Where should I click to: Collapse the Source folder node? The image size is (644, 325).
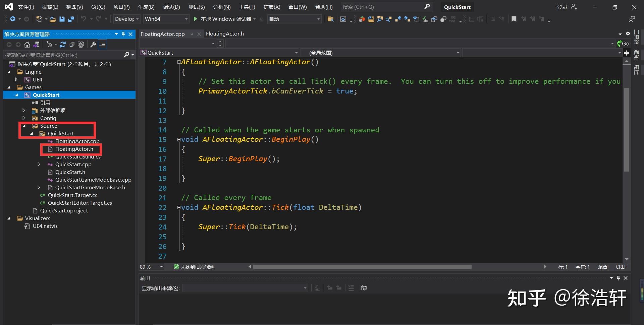tap(24, 126)
